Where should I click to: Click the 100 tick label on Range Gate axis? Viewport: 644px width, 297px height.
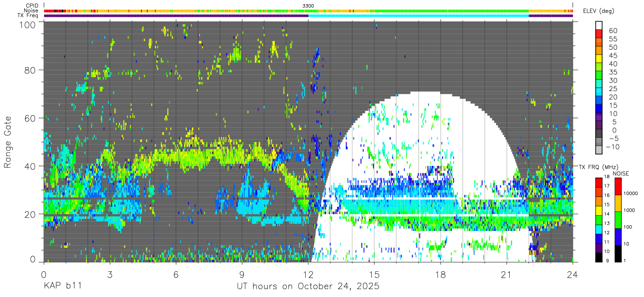pyautogui.click(x=27, y=24)
